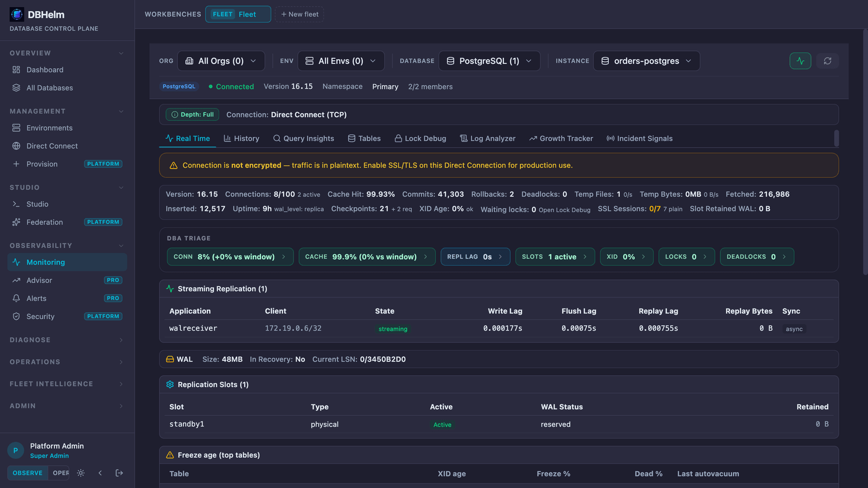Click the Freeze age warning triangle icon
The width and height of the screenshot is (868, 488).
tap(170, 455)
